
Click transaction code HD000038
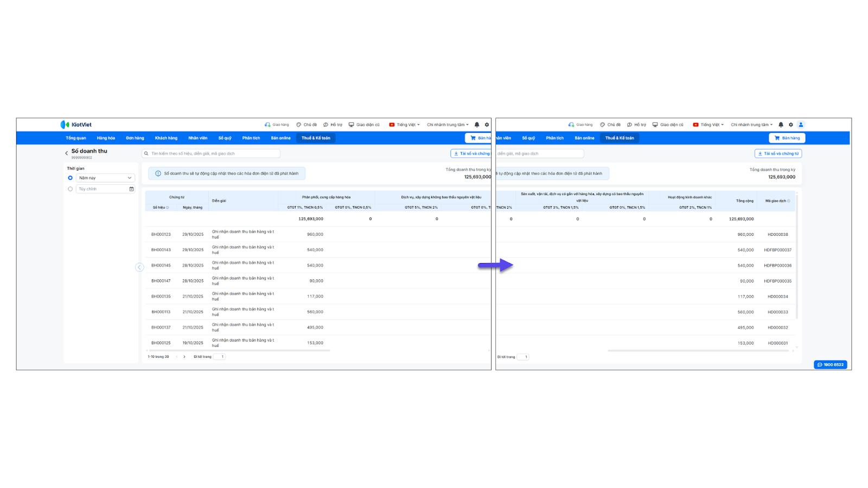click(778, 235)
